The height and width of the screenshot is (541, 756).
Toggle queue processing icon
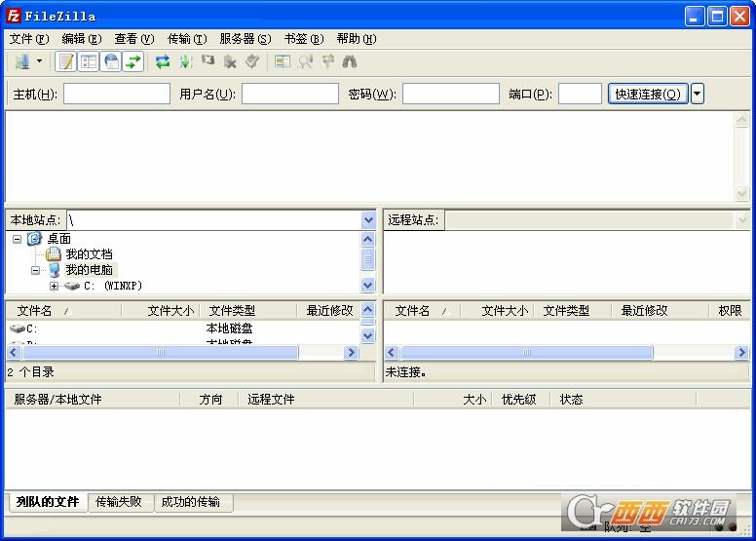coord(186,61)
